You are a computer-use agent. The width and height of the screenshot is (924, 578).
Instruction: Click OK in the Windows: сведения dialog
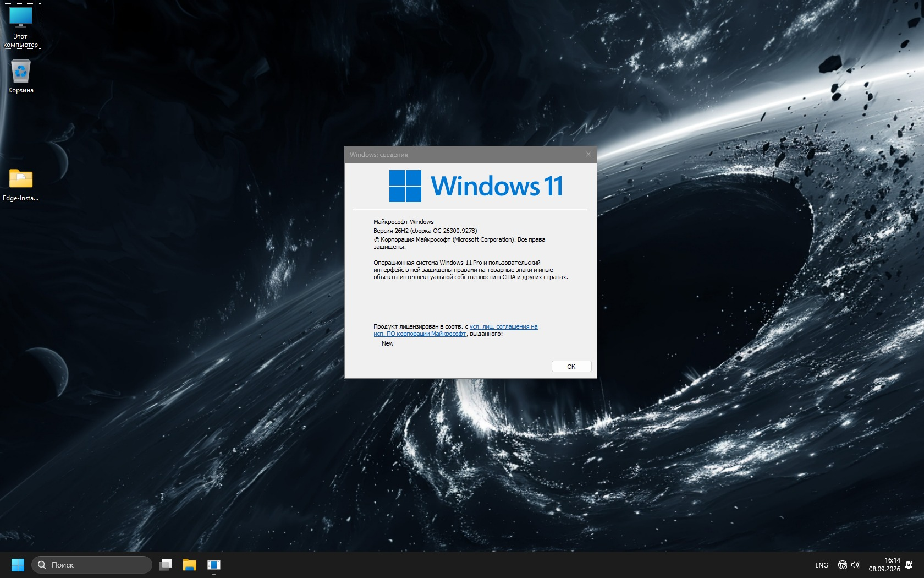point(571,367)
